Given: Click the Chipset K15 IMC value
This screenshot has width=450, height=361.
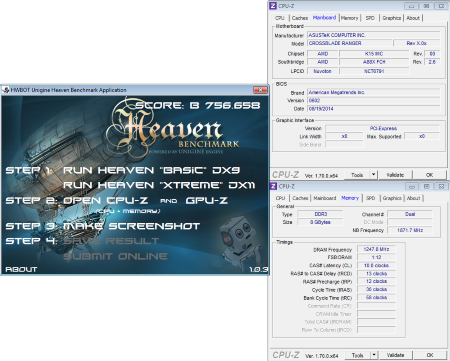Looking at the screenshot, I should pyautogui.click(x=374, y=54).
